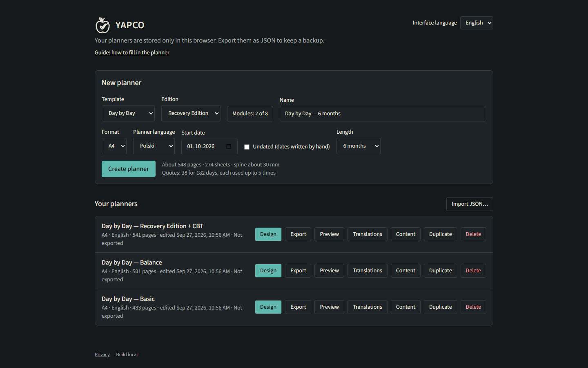
Task: Preview the Day by Day — Basic planner
Action: [330, 307]
